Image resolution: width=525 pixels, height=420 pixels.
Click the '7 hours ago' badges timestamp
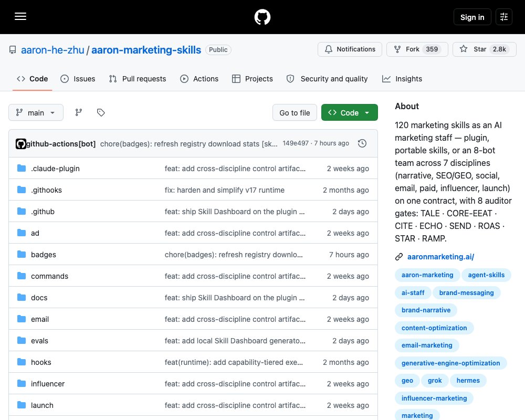coord(349,255)
